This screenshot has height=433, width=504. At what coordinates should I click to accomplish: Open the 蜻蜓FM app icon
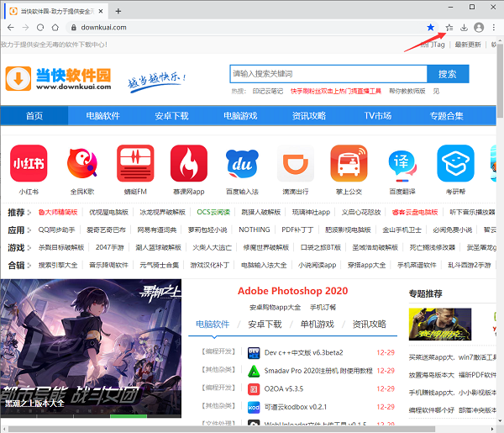pos(135,163)
